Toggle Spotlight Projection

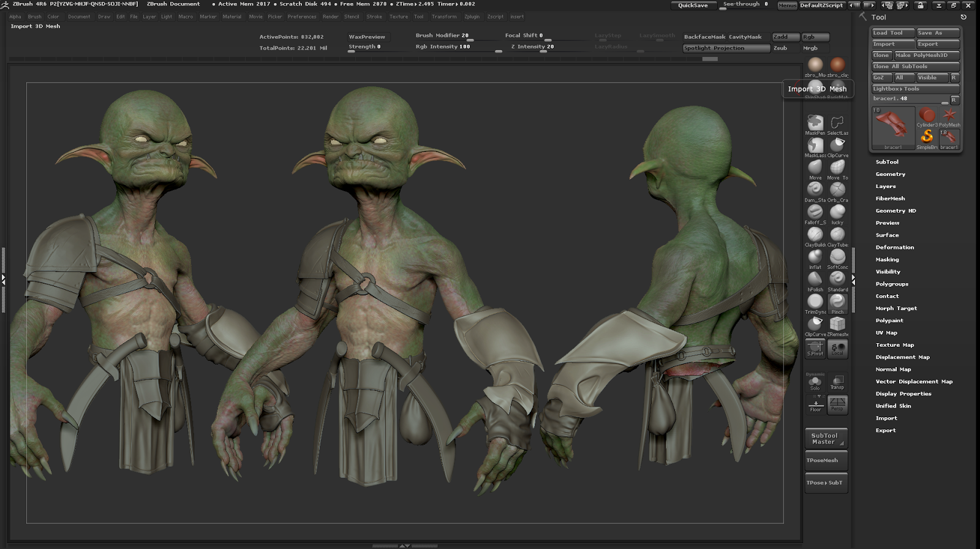(x=726, y=48)
